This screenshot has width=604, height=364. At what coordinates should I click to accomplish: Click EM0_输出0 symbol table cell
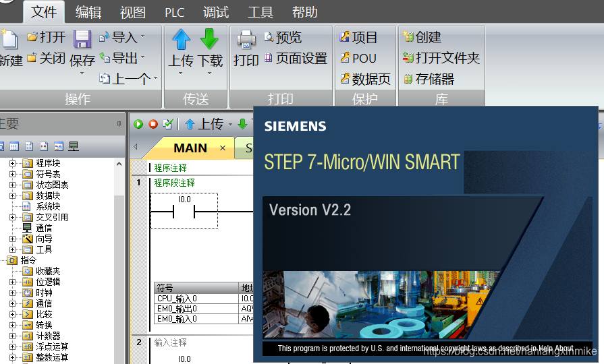(196, 309)
